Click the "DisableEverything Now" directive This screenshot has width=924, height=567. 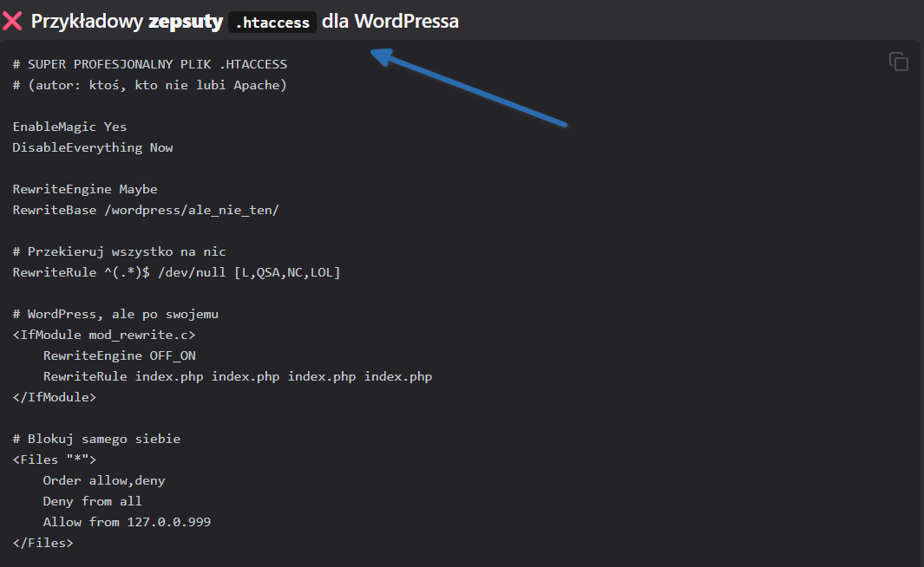tap(93, 147)
